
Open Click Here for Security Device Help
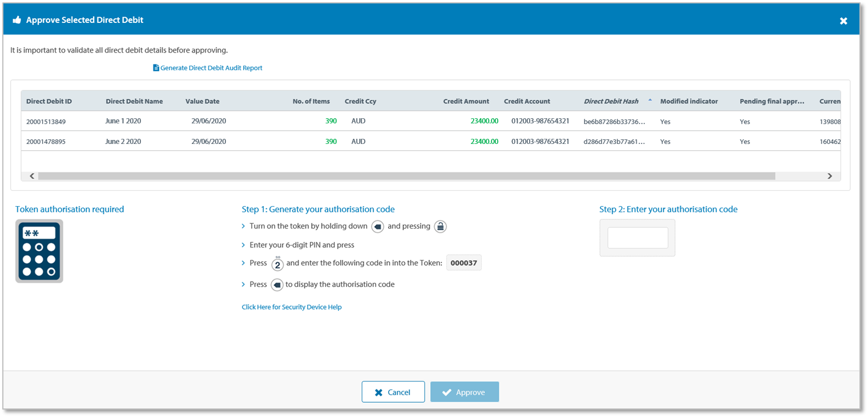pos(291,307)
